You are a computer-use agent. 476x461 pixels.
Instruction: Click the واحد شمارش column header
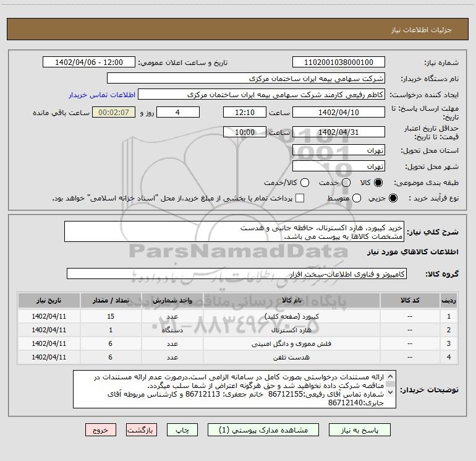click(172, 301)
